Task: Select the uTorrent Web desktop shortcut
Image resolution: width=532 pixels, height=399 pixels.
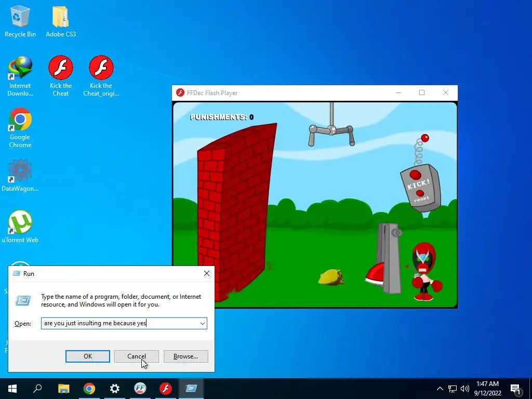Action: tap(20, 227)
